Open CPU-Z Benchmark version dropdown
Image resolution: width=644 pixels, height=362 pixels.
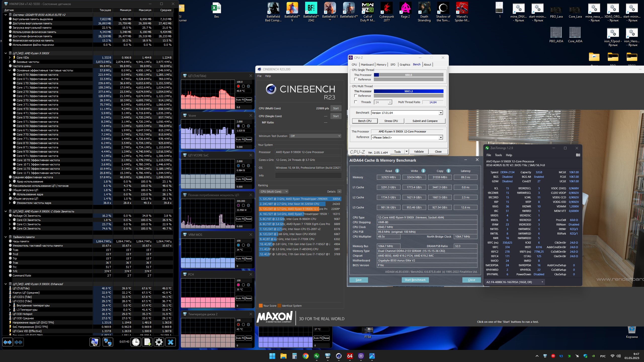click(x=440, y=113)
